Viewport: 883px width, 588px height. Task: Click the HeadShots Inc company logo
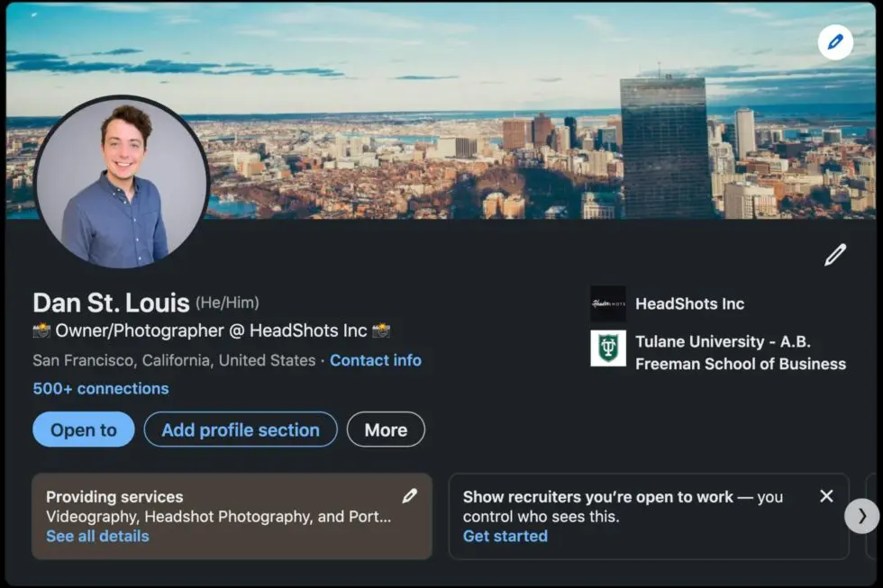pos(608,304)
